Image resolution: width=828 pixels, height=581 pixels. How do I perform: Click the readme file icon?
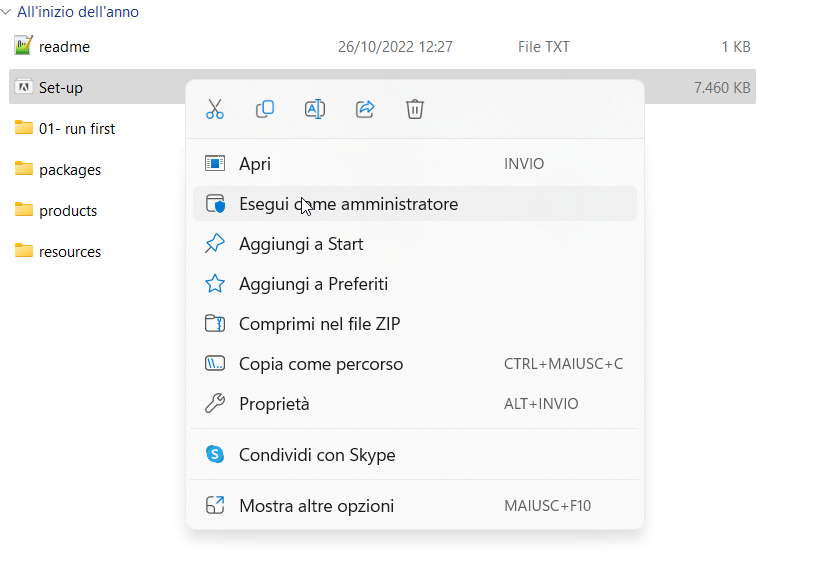click(x=23, y=46)
